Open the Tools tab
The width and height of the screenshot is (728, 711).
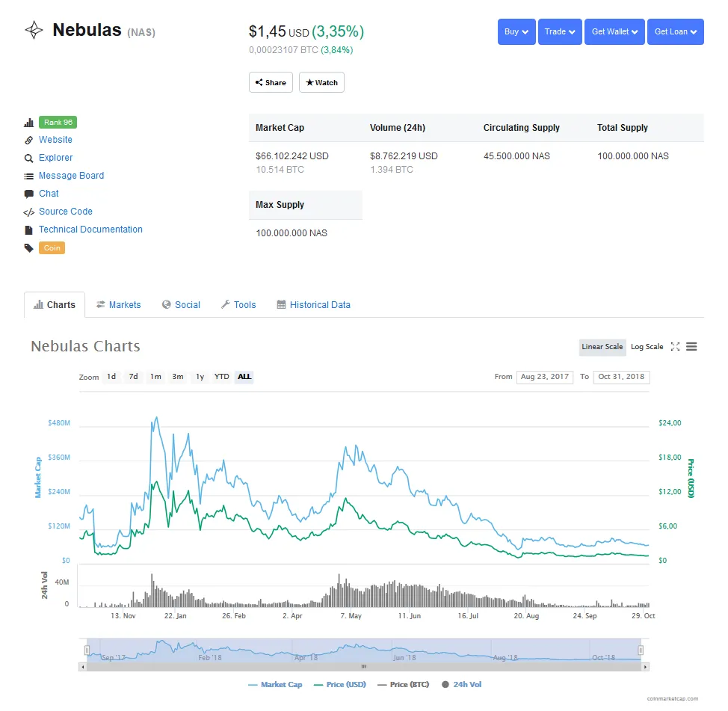(238, 305)
